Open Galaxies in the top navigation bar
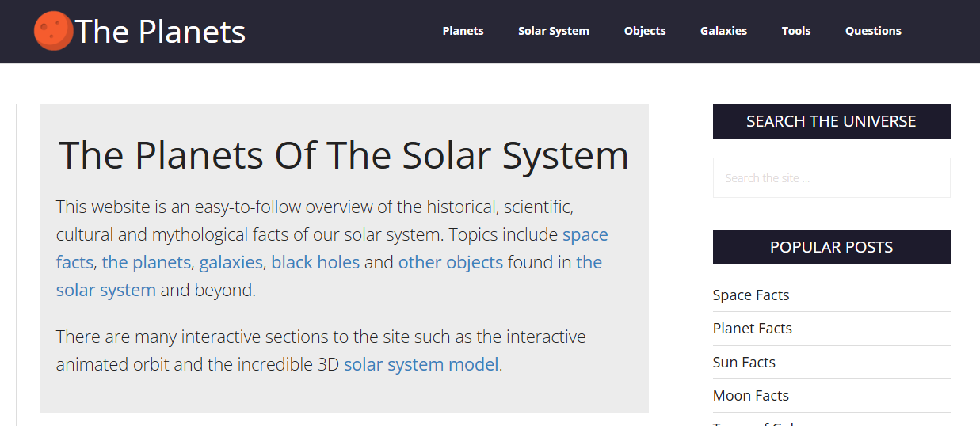This screenshot has height=426, width=980. tap(723, 31)
